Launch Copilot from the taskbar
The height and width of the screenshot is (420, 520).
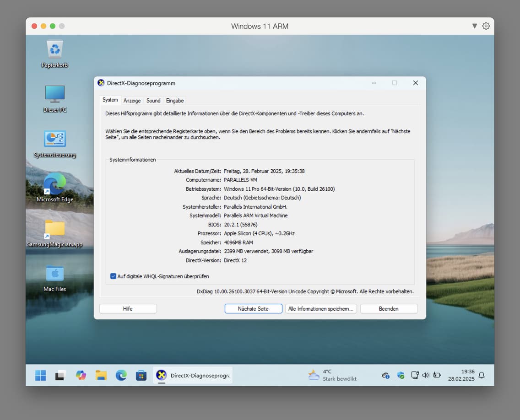(x=81, y=375)
